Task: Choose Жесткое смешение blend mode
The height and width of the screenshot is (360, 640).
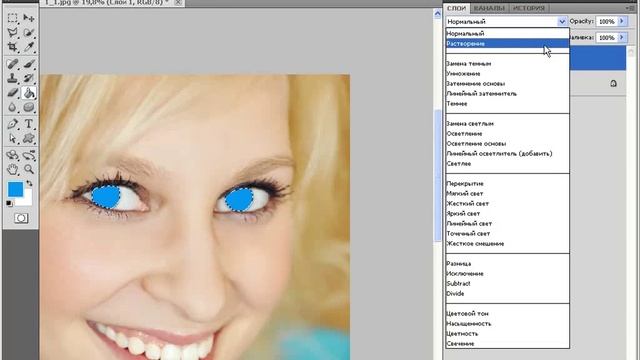Action: [x=507, y=244]
